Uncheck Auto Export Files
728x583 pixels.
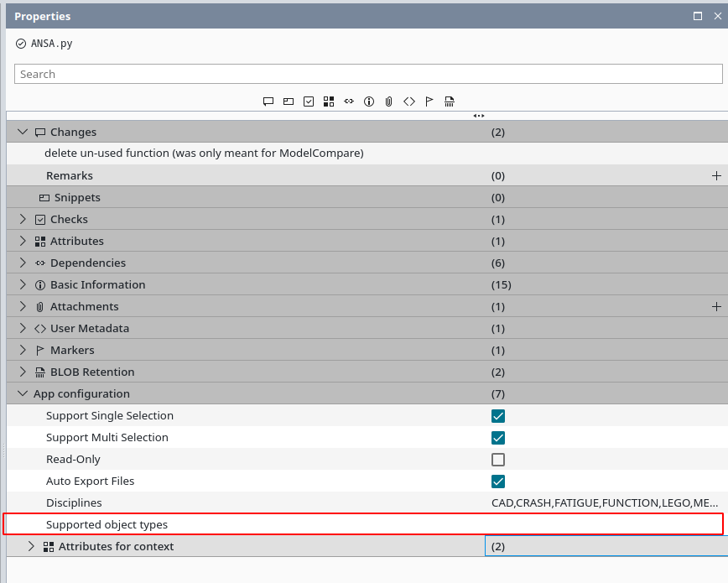pyautogui.click(x=498, y=481)
